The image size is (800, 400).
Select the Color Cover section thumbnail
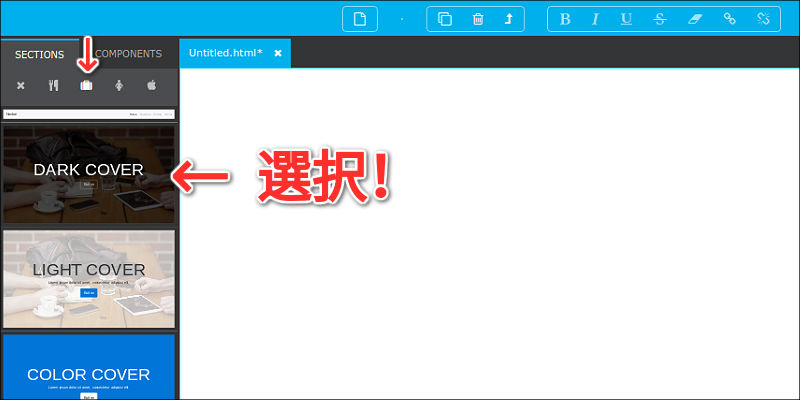[x=89, y=367]
